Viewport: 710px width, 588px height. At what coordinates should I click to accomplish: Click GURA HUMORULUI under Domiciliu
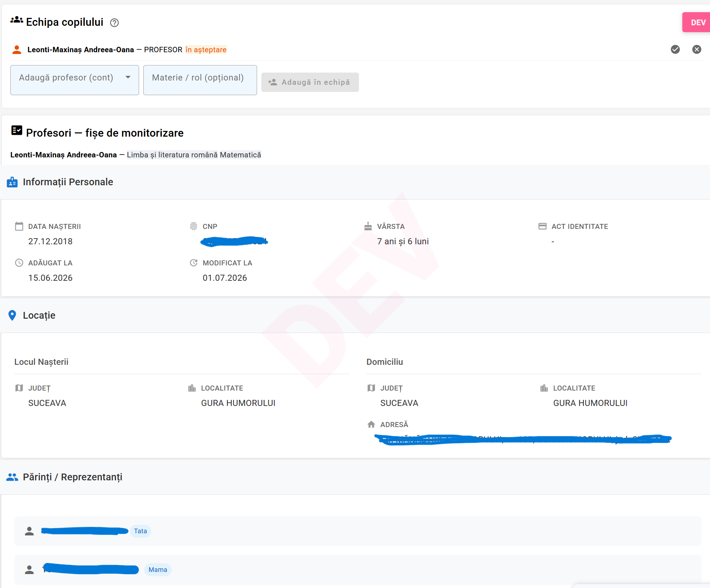(x=590, y=403)
